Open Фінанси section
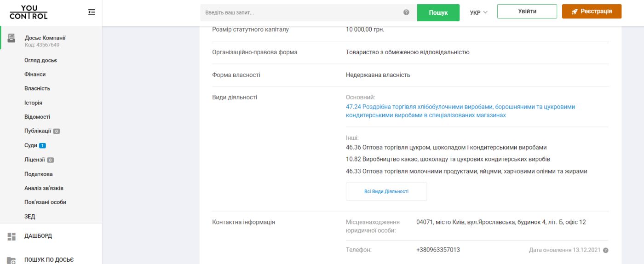This screenshot has width=644, height=264. (35, 74)
